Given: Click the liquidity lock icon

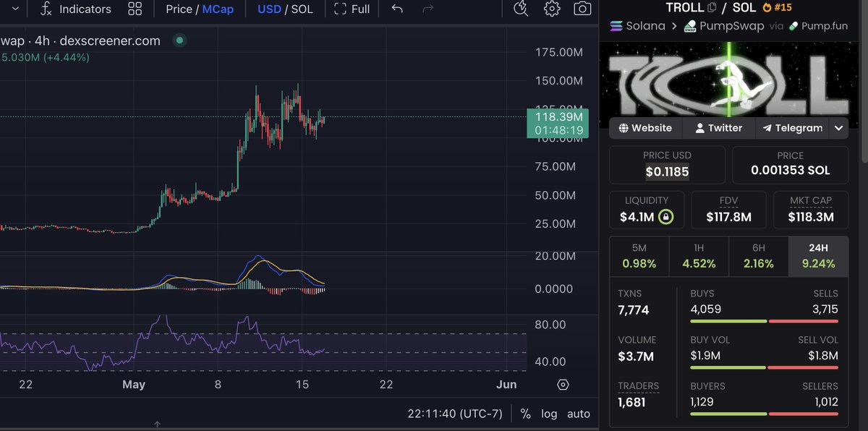Looking at the screenshot, I should tap(665, 216).
